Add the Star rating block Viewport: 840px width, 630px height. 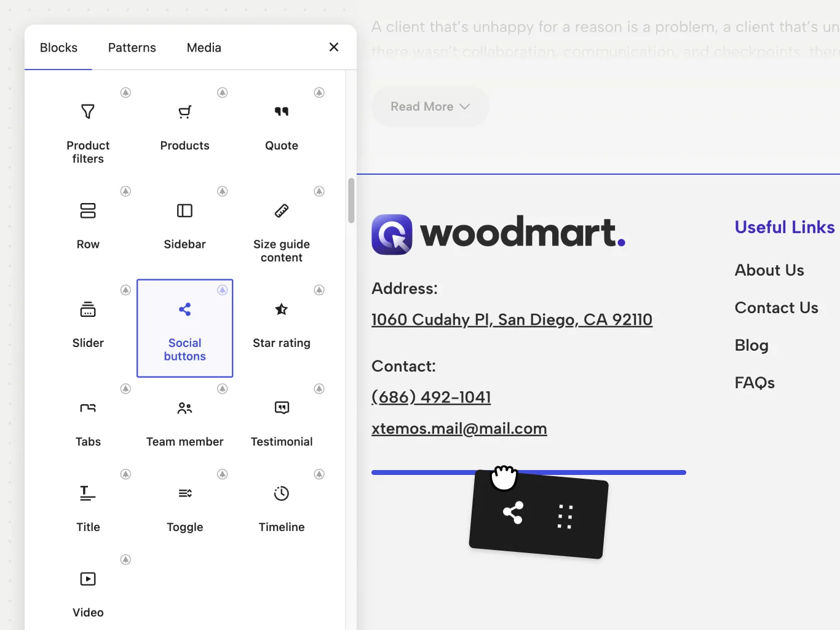[282, 328]
